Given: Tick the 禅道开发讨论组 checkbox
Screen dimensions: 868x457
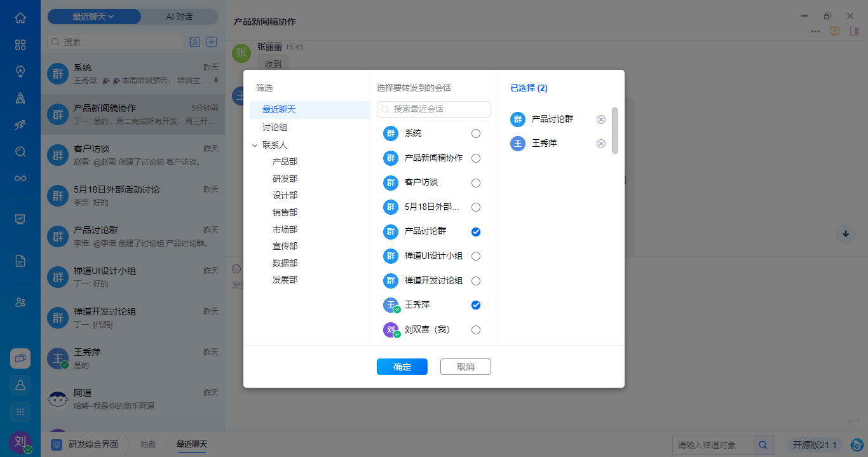Looking at the screenshot, I should click(x=476, y=281).
